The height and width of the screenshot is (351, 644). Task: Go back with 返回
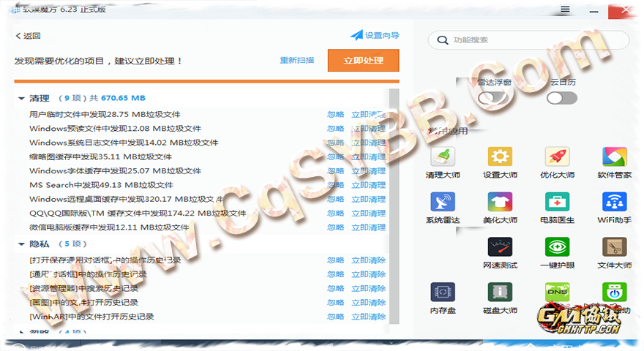28,36
